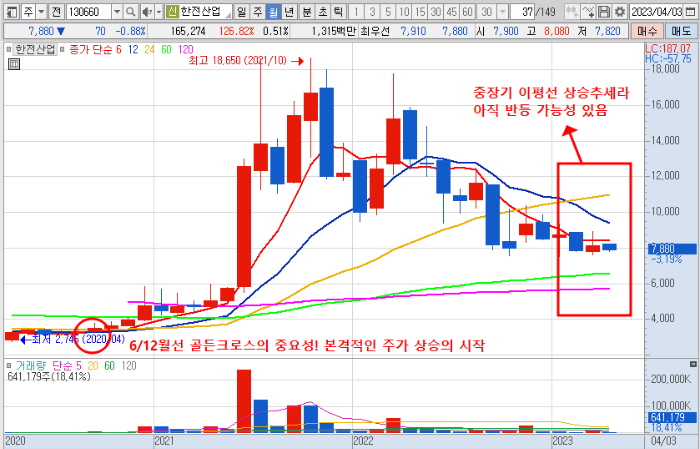Click the green 신 badge before 한전산업

click(x=172, y=12)
